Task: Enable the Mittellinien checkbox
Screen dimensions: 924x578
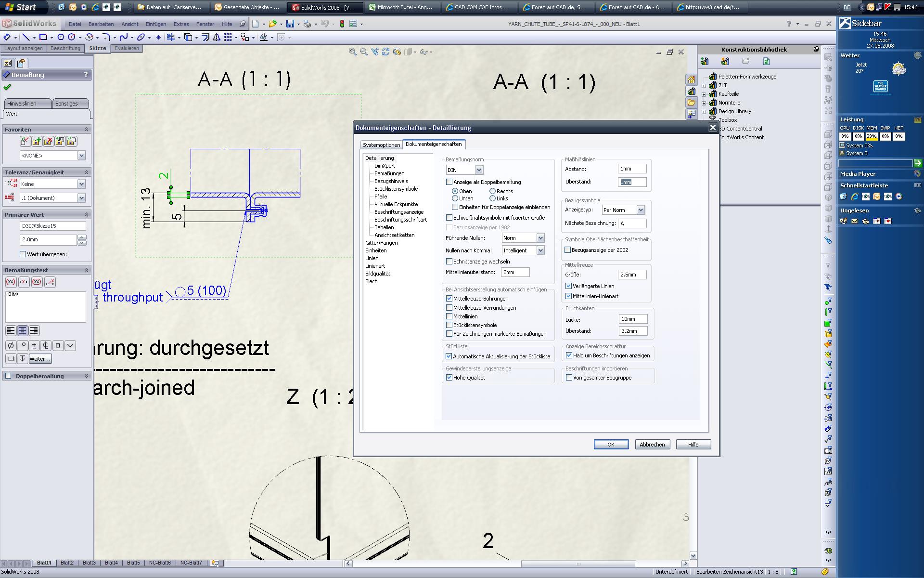Action: (449, 316)
